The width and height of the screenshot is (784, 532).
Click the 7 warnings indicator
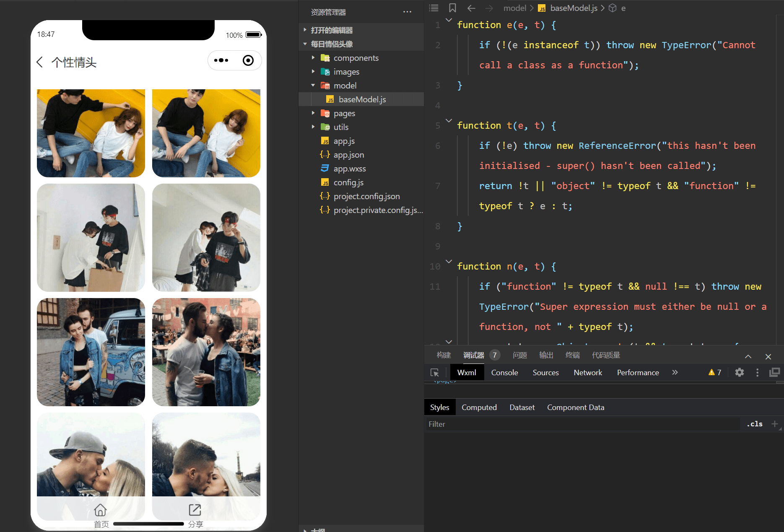[x=715, y=372]
